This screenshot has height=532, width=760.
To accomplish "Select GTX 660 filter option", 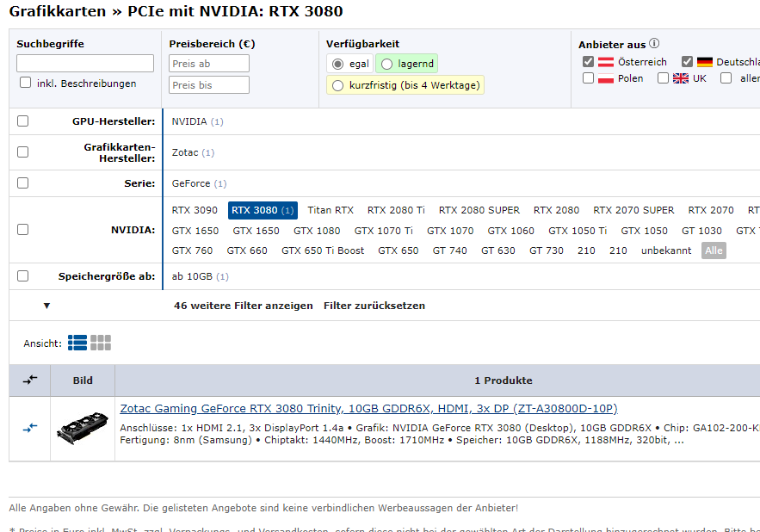I will tap(247, 251).
